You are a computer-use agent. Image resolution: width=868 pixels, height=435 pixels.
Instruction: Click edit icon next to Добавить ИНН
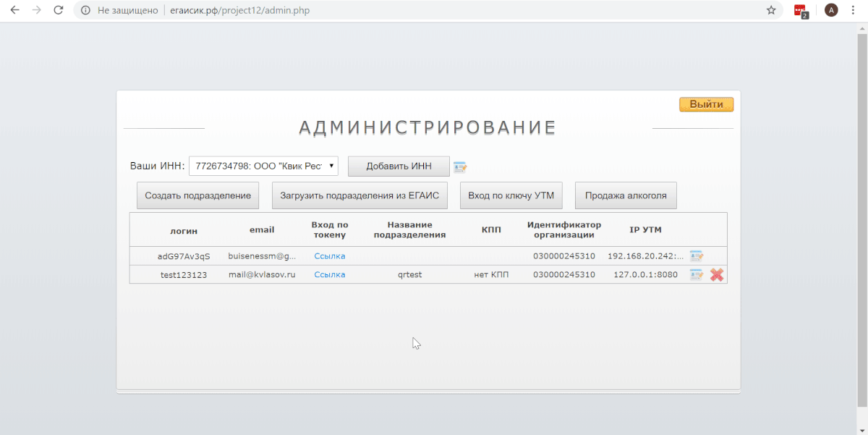click(460, 167)
